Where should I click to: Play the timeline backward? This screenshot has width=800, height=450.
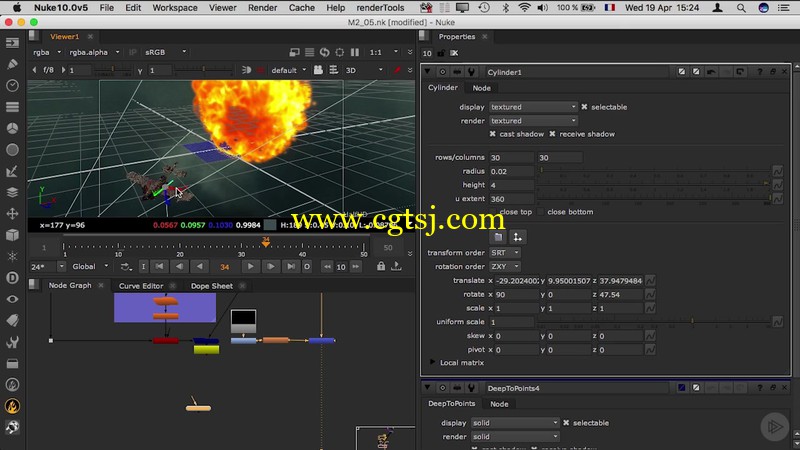199,266
